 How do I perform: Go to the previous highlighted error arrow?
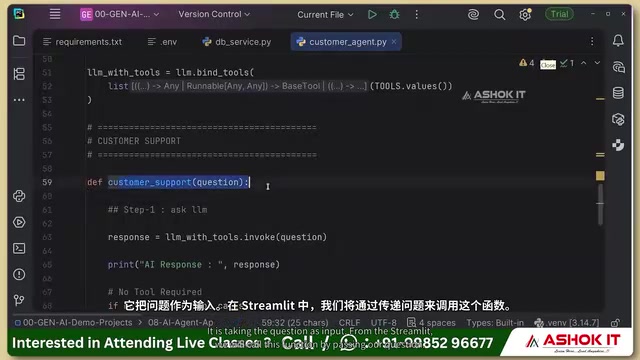pos(584,63)
